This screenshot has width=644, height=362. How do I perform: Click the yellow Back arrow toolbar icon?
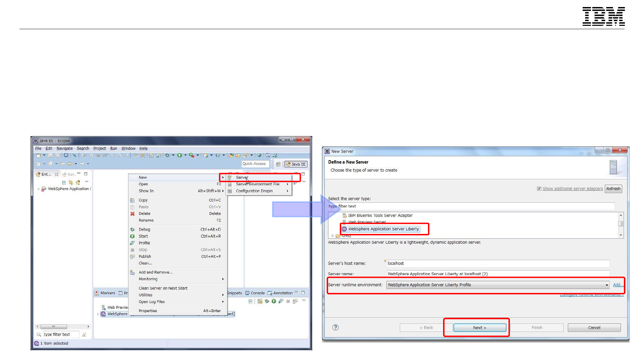pos(70,164)
